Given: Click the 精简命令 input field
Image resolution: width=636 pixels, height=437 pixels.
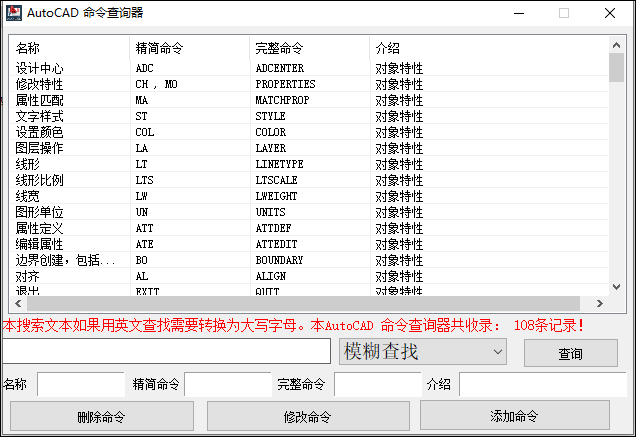Looking at the screenshot, I should point(228,384).
